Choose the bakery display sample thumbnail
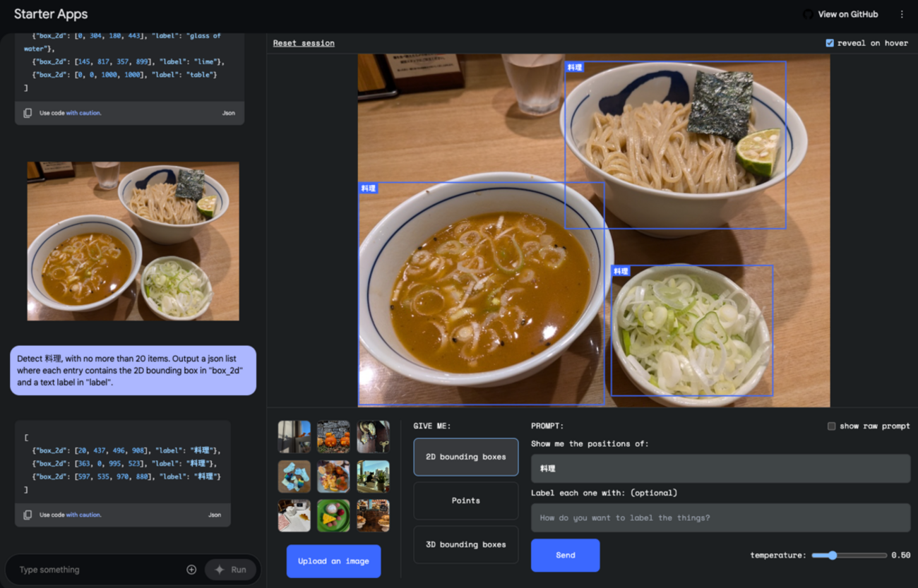Viewport: 918px width, 588px height. 373,516
